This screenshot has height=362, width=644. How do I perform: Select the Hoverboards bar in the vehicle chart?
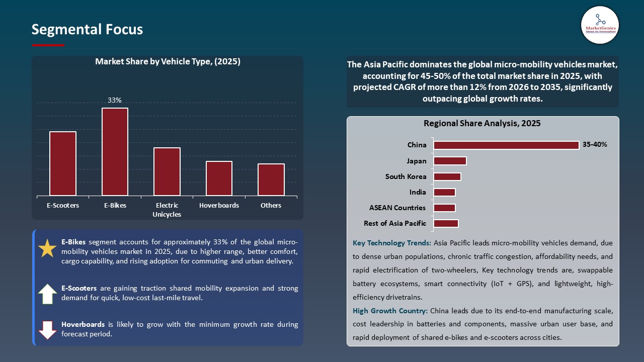[219, 177]
